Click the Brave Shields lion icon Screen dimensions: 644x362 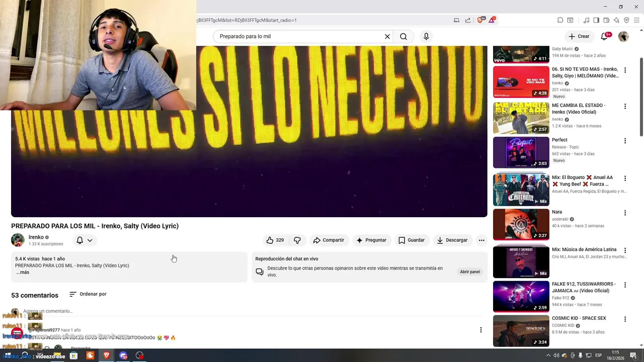(480, 20)
